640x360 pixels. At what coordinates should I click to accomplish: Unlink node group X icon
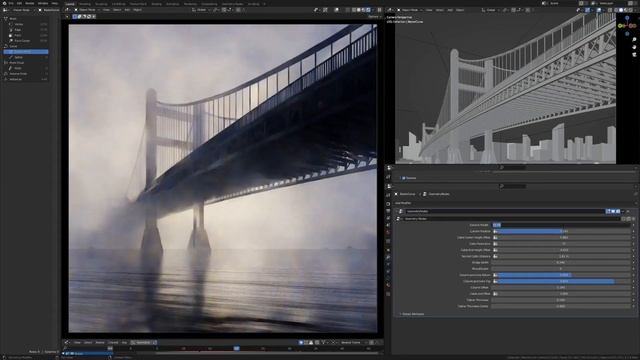[633, 219]
